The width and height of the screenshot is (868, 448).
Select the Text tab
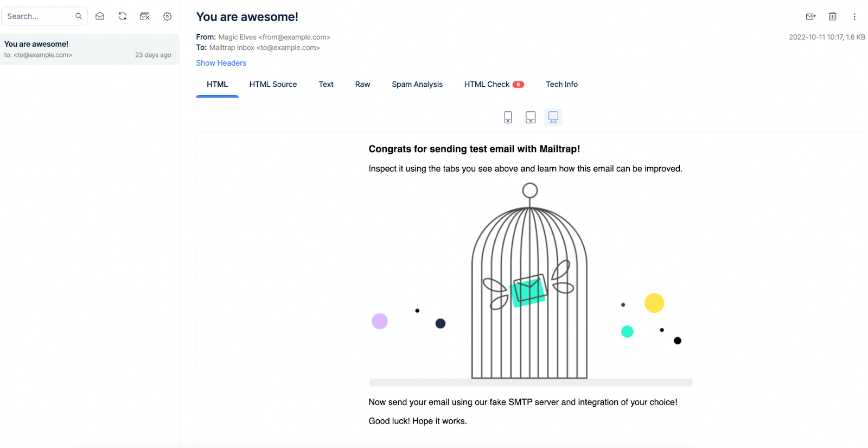[x=325, y=84]
